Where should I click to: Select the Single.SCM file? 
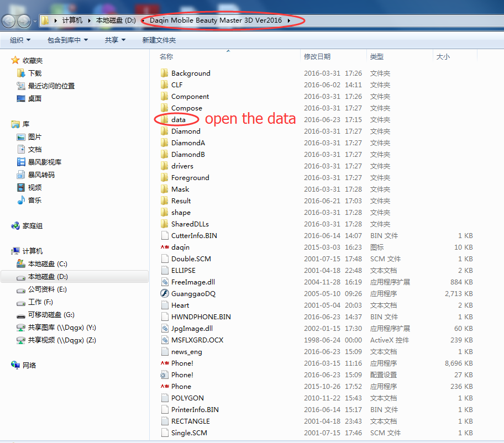click(x=189, y=433)
